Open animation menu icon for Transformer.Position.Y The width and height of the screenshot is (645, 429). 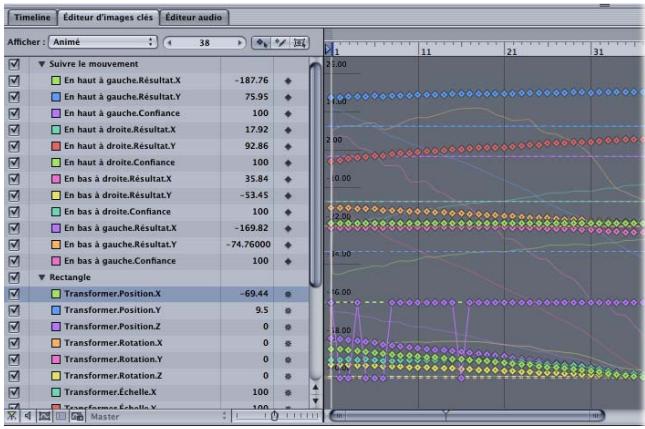[x=288, y=311]
